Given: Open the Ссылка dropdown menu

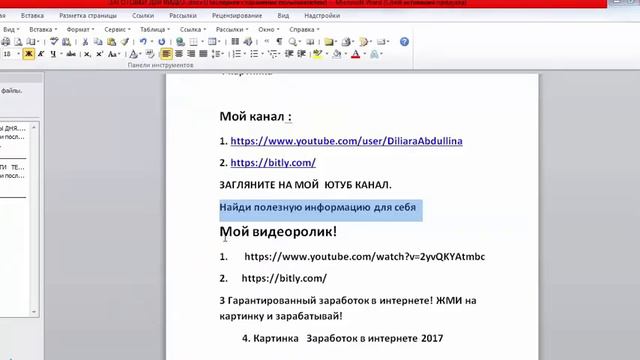Looking at the screenshot, I should 193,29.
